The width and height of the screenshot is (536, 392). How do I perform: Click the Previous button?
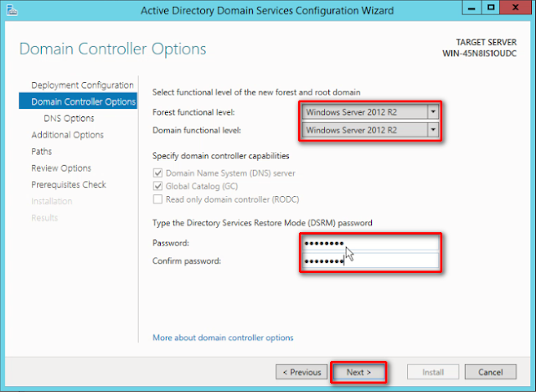point(301,372)
